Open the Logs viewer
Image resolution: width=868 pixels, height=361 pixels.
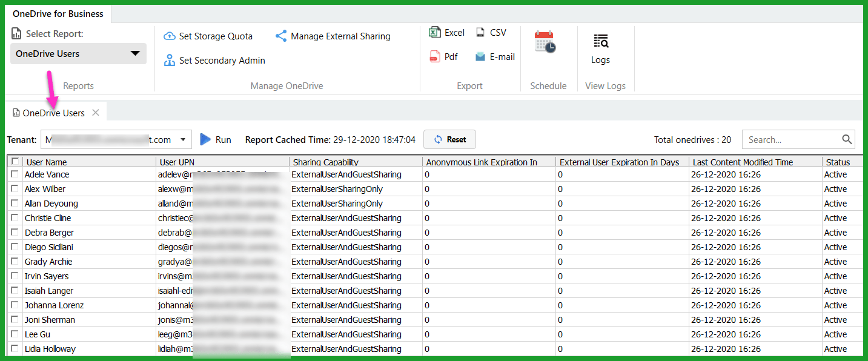coord(600,50)
